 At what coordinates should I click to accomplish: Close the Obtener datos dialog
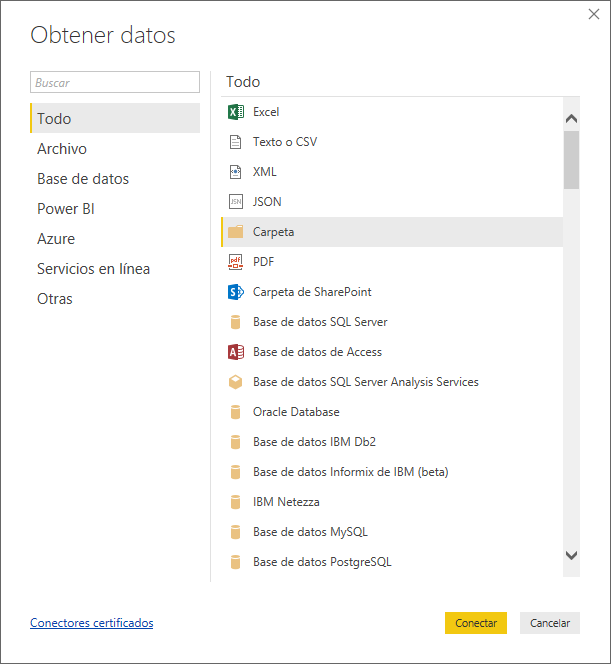coord(594,14)
